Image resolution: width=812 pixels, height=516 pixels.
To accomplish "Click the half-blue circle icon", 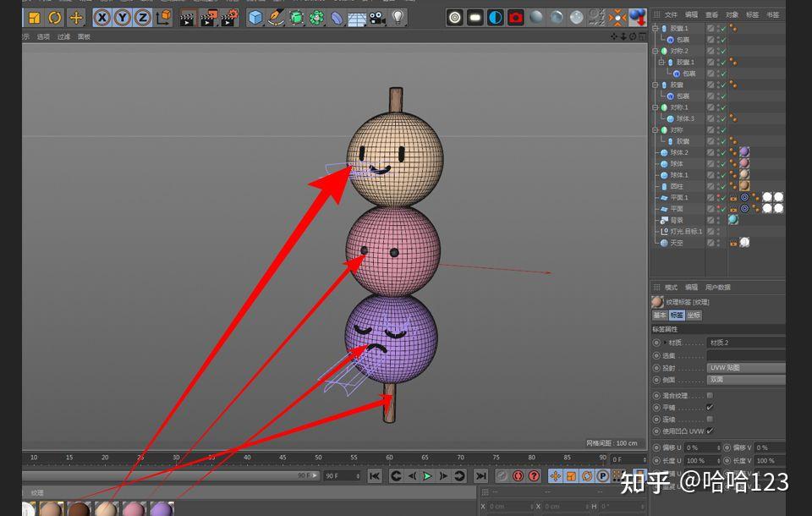I will pos(496,18).
